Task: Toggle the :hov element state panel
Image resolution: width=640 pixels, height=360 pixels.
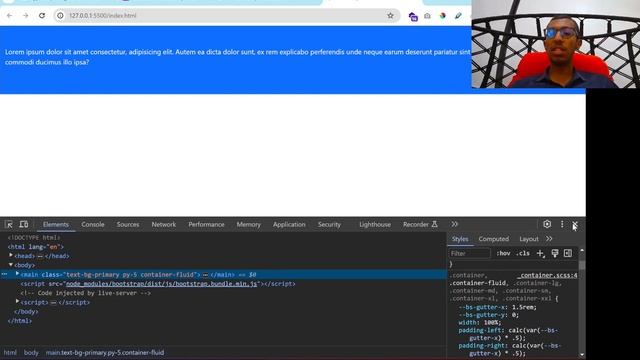Action: click(503, 253)
